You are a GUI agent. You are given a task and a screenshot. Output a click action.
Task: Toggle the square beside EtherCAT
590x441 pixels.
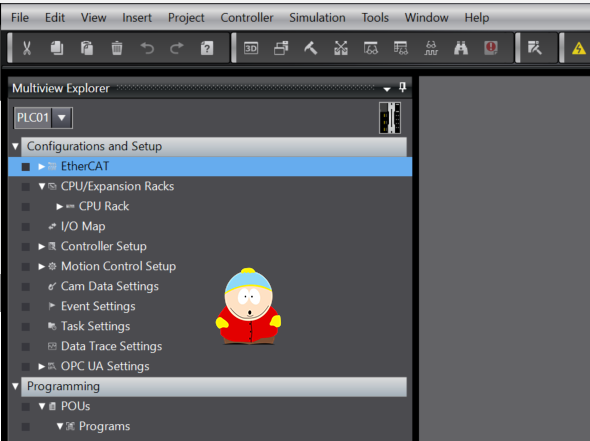coord(26,167)
